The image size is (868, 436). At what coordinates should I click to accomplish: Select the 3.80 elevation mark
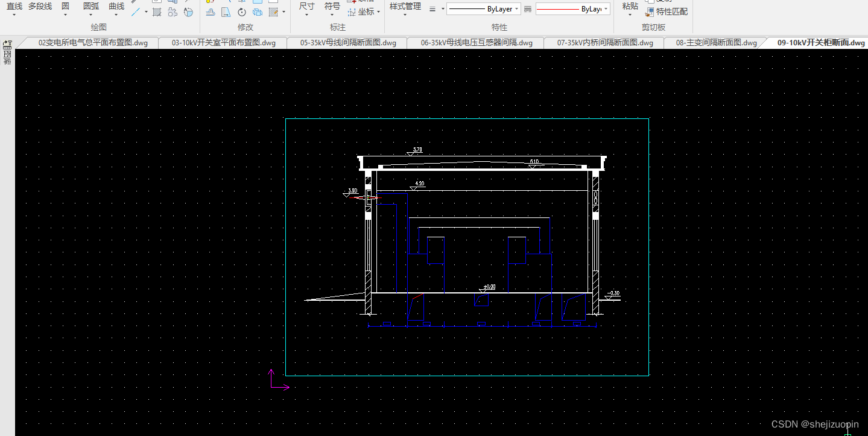pos(350,193)
